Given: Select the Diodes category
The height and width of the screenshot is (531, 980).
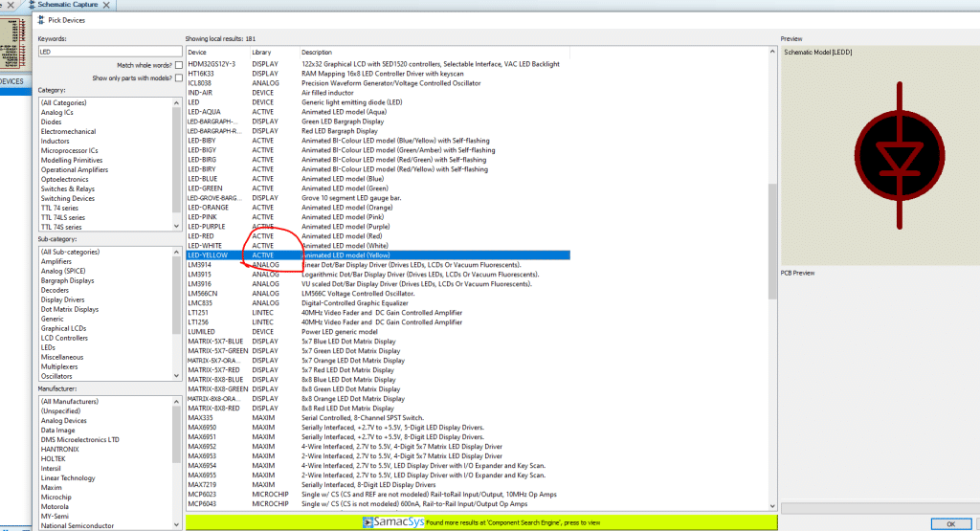Looking at the screenshot, I should 52,122.
